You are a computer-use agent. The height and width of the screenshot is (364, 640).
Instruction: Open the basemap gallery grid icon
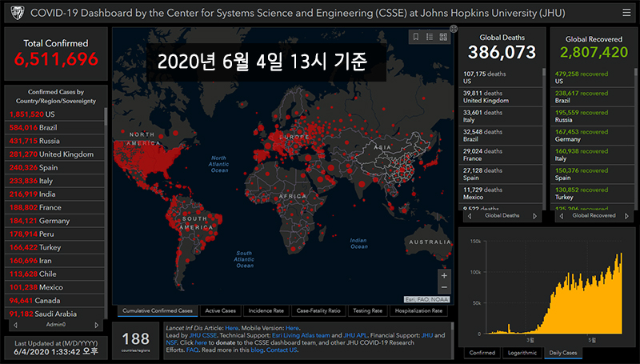click(443, 37)
